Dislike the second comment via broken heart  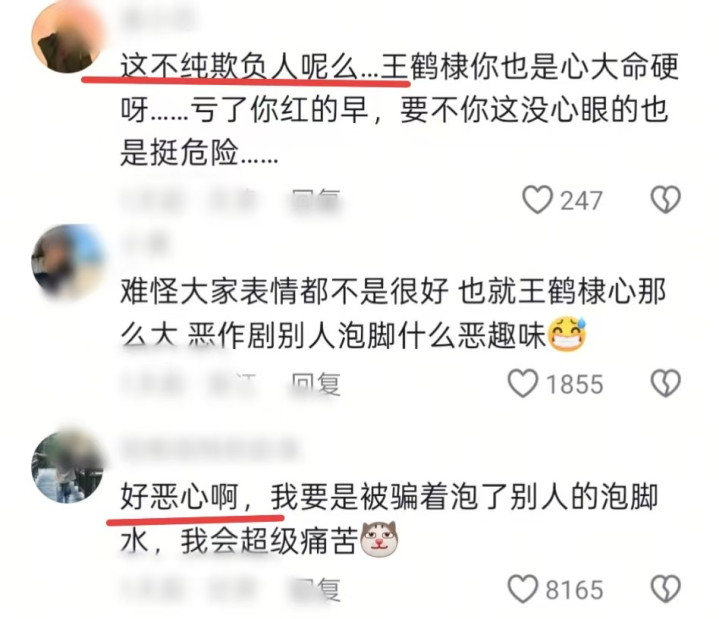pyautogui.click(x=666, y=383)
